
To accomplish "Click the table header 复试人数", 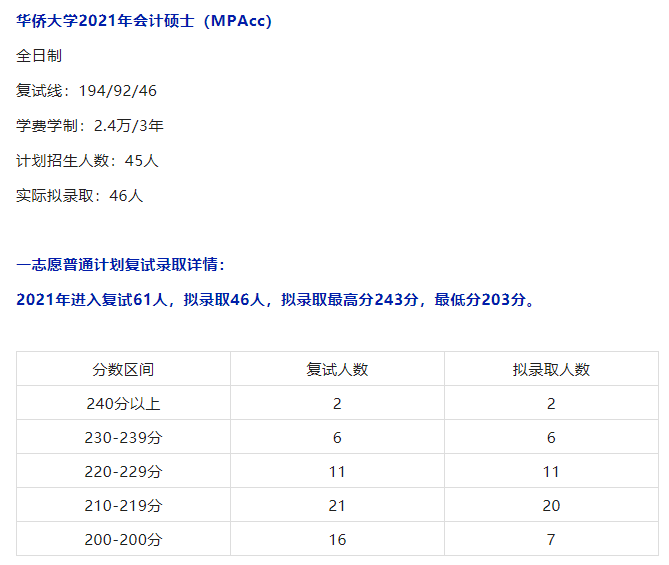I will [337, 369].
